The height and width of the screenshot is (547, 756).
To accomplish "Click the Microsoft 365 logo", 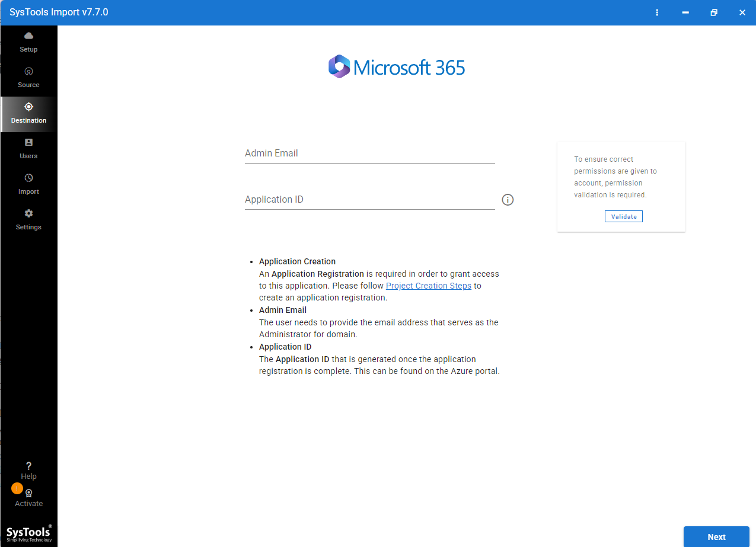I will point(396,66).
